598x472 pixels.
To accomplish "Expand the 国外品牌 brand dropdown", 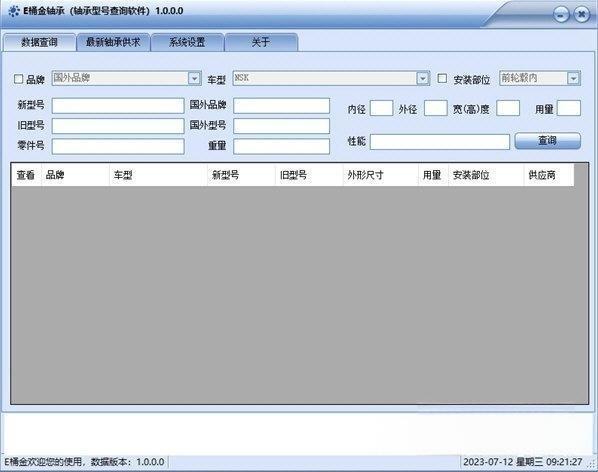I will tap(194, 78).
